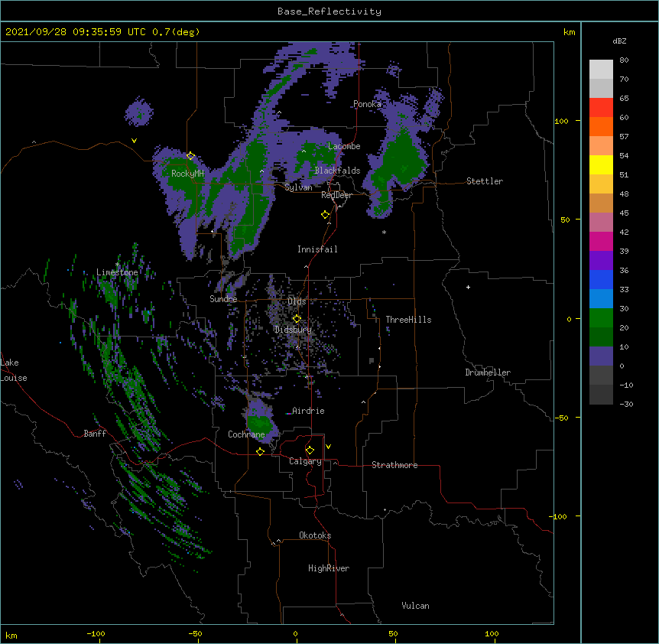Click the Limestone label
Image resolution: width=659 pixels, height=644 pixels.
pyautogui.click(x=117, y=272)
